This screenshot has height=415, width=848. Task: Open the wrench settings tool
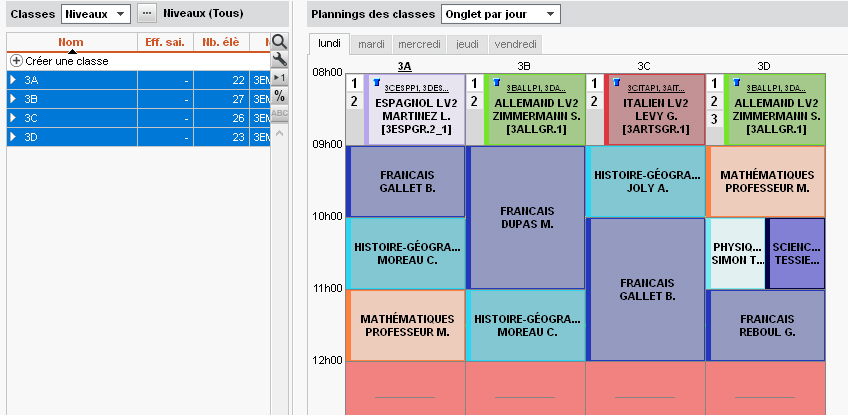279,59
